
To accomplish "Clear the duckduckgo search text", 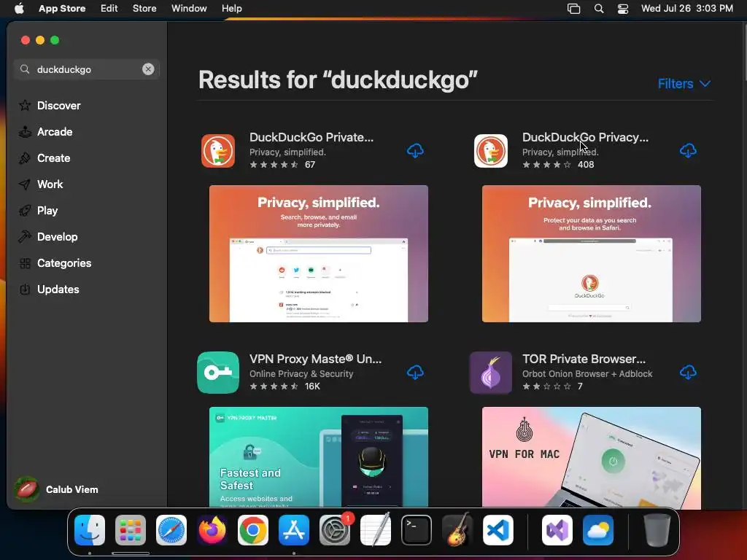I will 148,69.
